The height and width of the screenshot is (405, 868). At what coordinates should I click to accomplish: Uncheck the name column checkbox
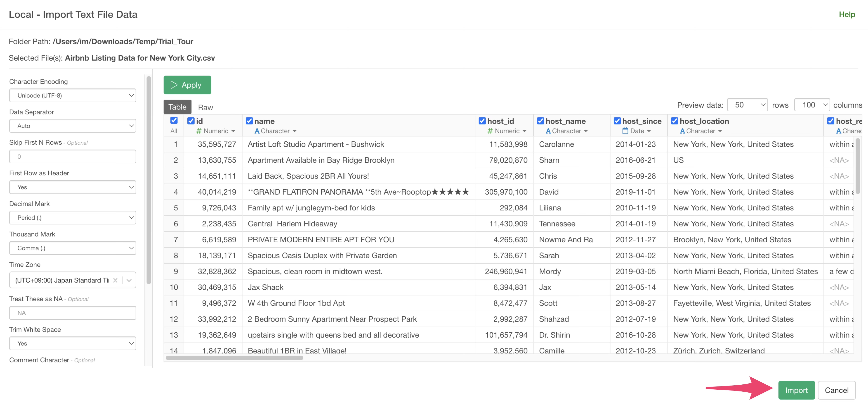[x=249, y=121]
